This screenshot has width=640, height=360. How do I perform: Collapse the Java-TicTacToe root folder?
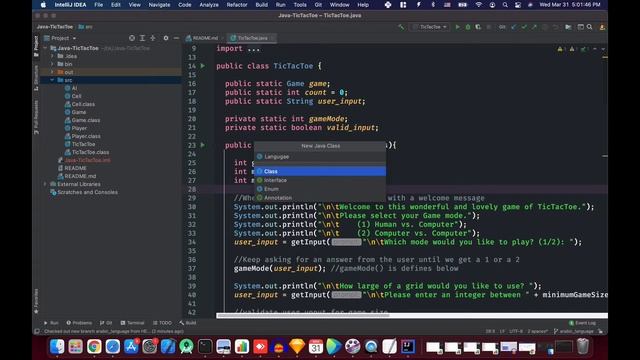coord(46,48)
